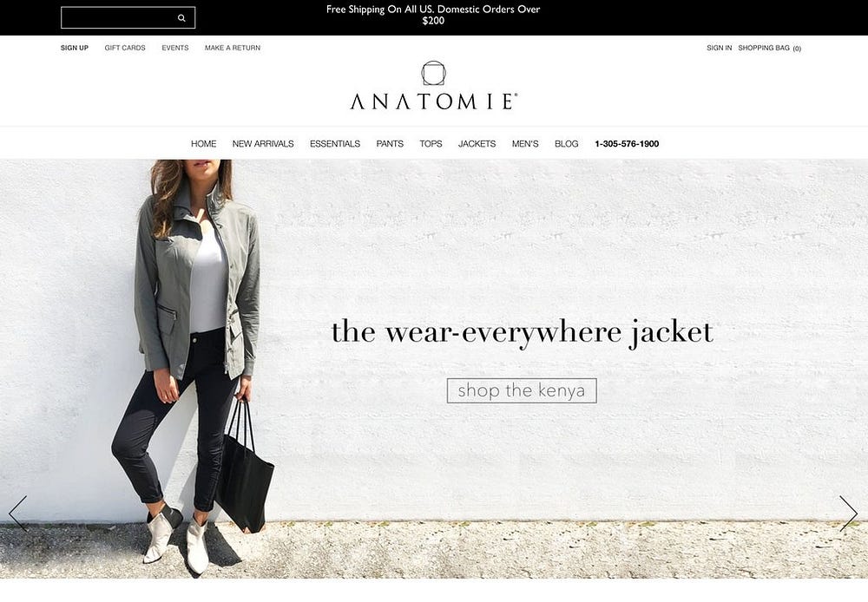Go to previous slide with left arrow
Screen dimensions: 868x602
click(x=17, y=514)
